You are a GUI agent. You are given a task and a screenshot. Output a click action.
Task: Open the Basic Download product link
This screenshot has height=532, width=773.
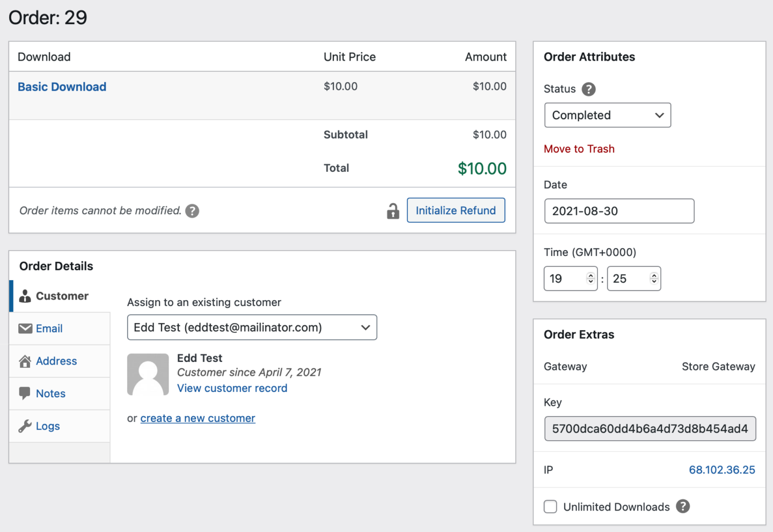point(62,86)
